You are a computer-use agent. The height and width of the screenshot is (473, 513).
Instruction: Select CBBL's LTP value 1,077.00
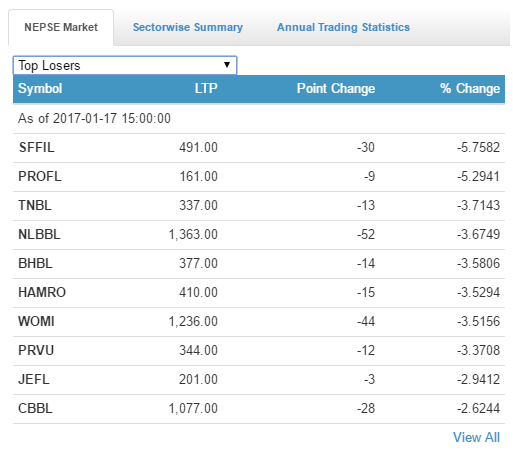[193, 408]
